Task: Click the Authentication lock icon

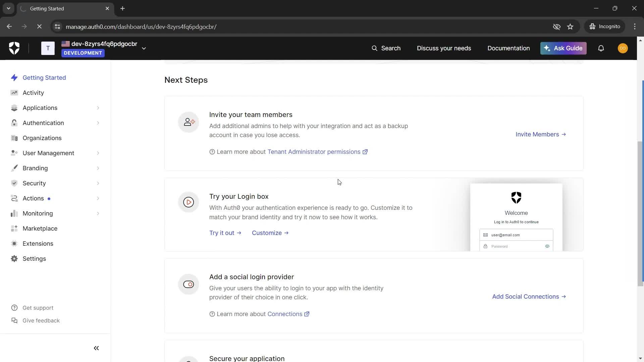Action: [x=14, y=123]
